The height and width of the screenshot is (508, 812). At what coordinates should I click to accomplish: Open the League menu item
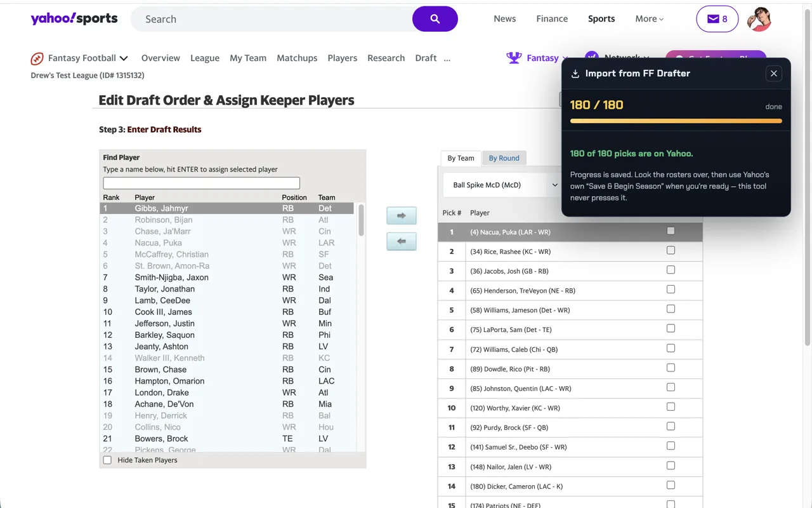pyautogui.click(x=205, y=58)
